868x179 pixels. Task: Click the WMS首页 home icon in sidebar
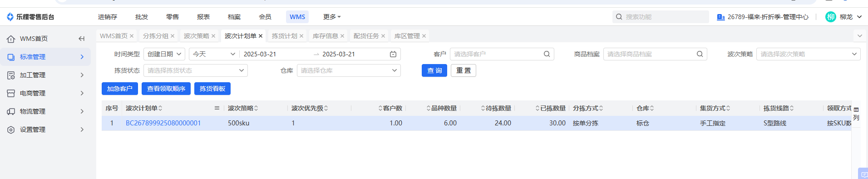pos(11,39)
